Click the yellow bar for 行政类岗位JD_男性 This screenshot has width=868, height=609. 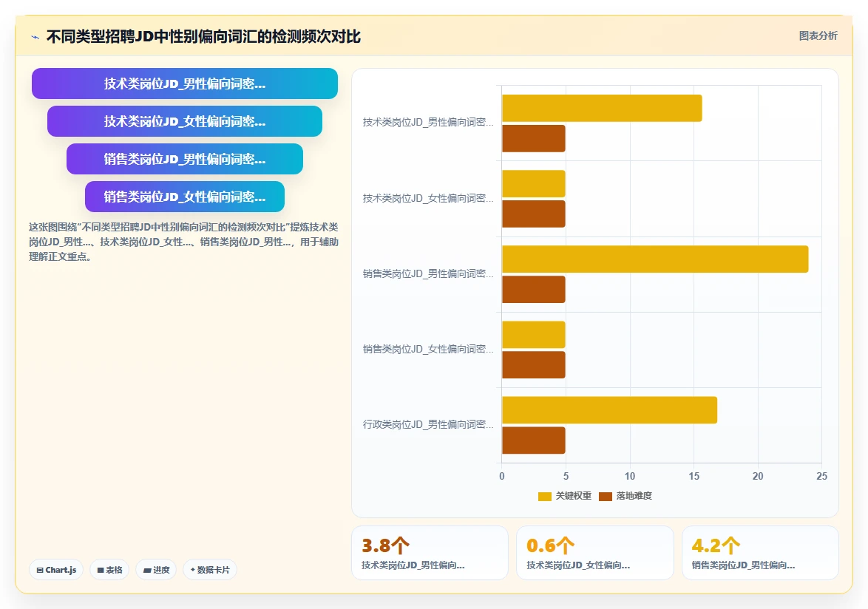pos(609,410)
